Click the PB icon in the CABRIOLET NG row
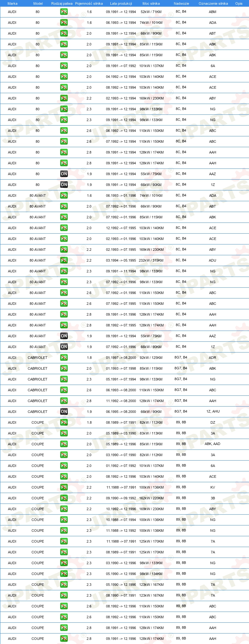Viewport: 249px width, 644px height. (64, 379)
